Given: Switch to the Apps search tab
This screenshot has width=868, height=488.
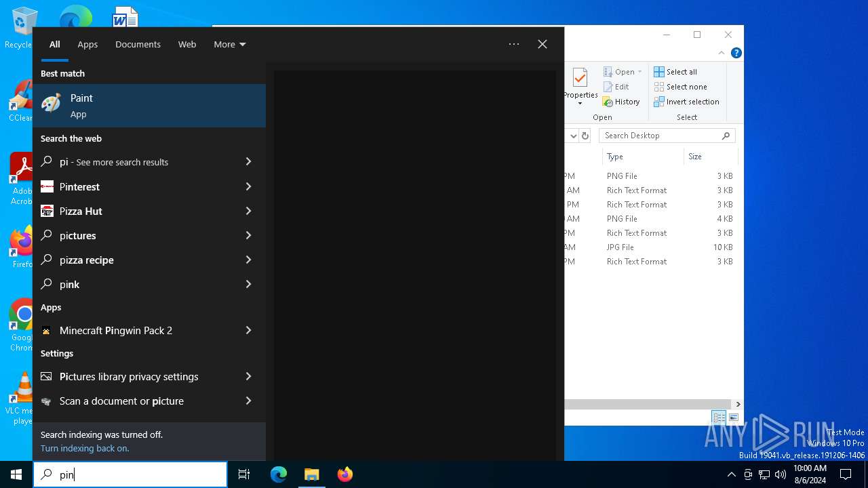Looking at the screenshot, I should point(87,45).
